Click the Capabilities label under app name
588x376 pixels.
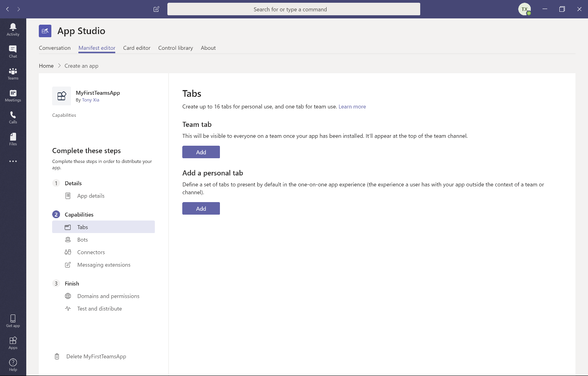click(x=64, y=115)
